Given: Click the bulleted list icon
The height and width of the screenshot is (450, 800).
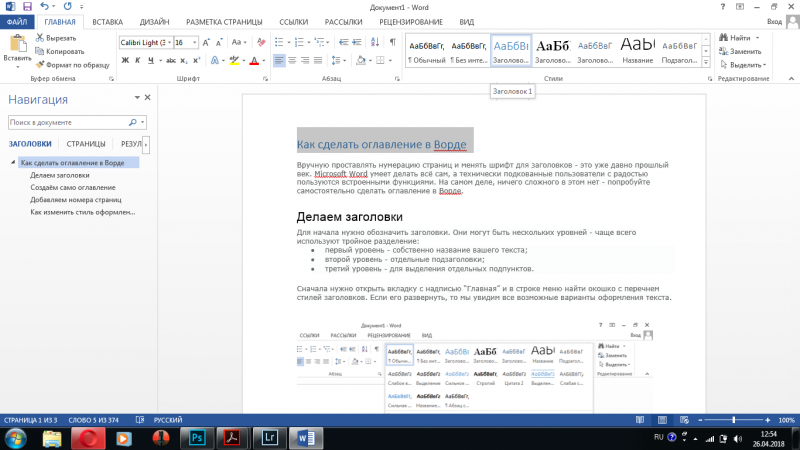Looking at the screenshot, I should 279,42.
